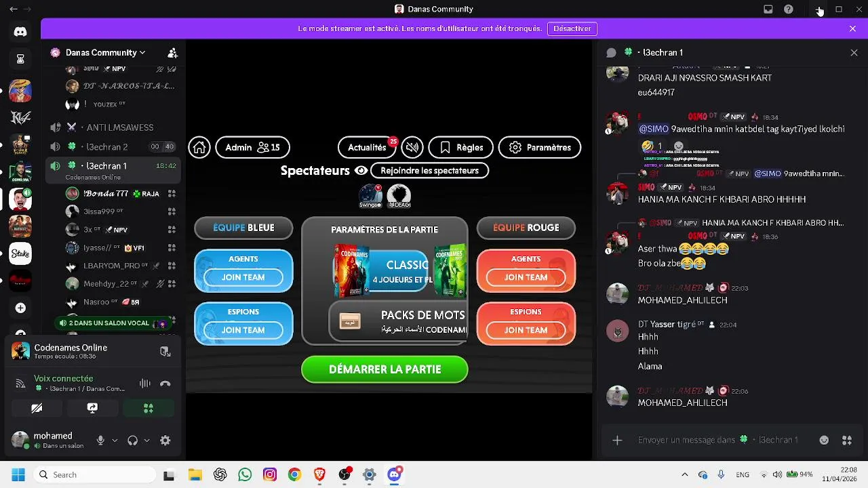
Task: Open apps icon in message bar
Action: [847, 440]
